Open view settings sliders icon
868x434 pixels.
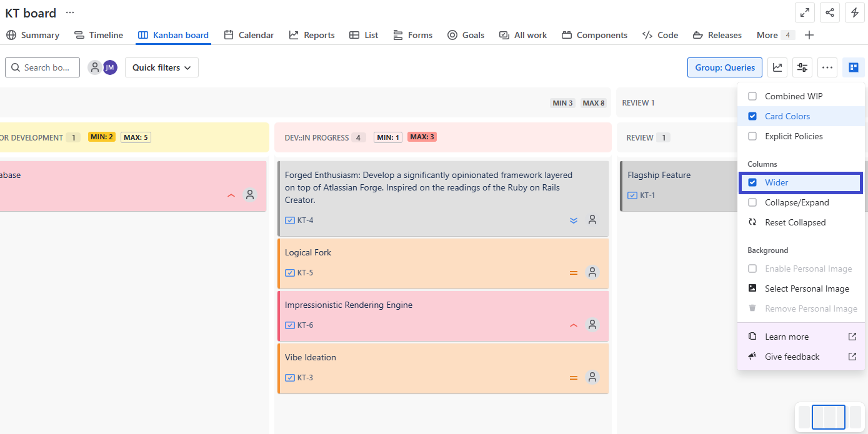(x=802, y=67)
